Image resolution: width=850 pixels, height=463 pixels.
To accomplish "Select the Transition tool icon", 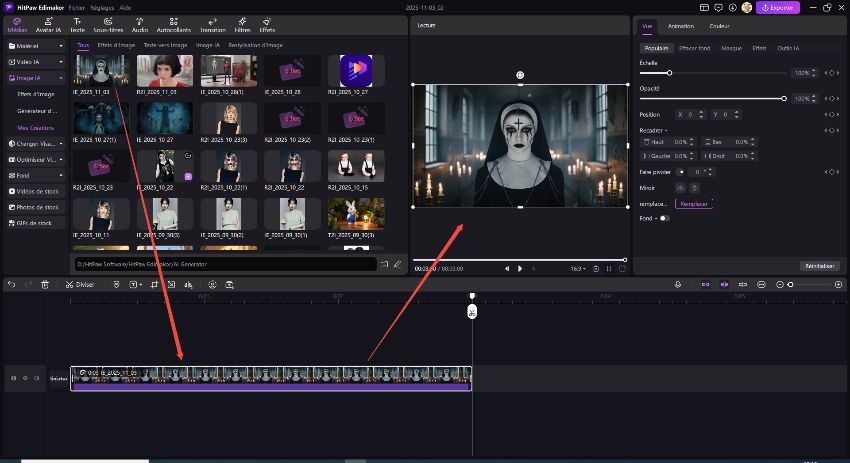I will [213, 24].
